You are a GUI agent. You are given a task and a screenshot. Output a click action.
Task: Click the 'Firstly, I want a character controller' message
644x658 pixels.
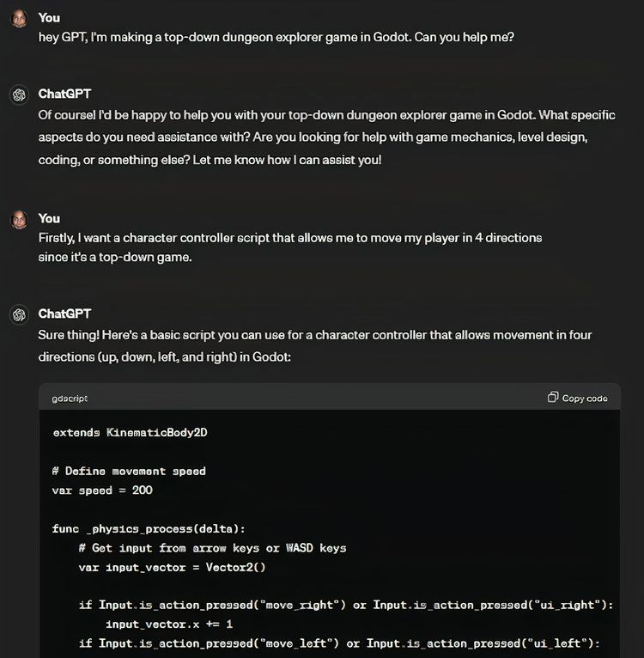(290, 247)
